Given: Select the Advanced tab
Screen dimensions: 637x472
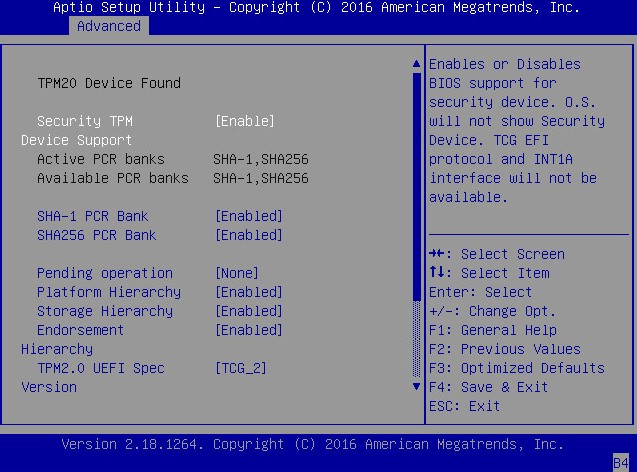Looking at the screenshot, I should 109,26.
